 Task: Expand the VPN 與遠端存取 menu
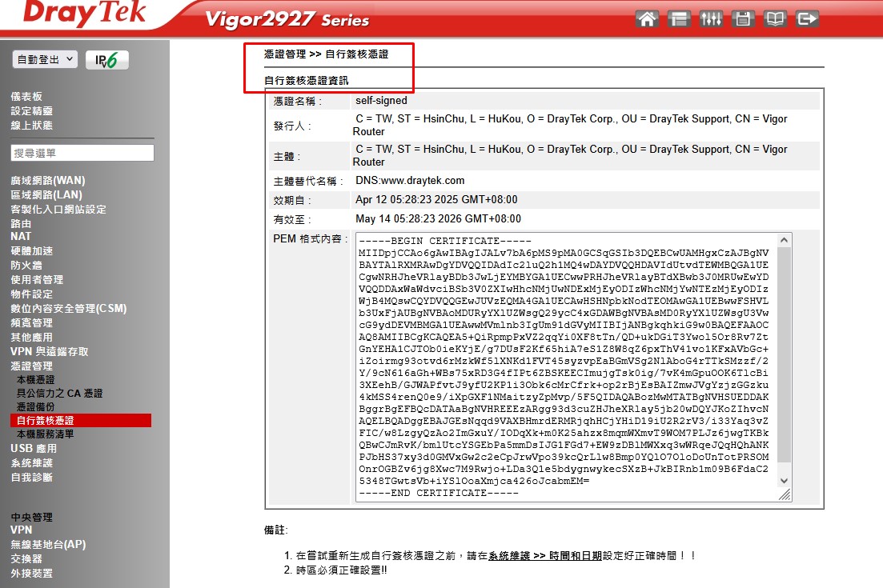click(49, 352)
